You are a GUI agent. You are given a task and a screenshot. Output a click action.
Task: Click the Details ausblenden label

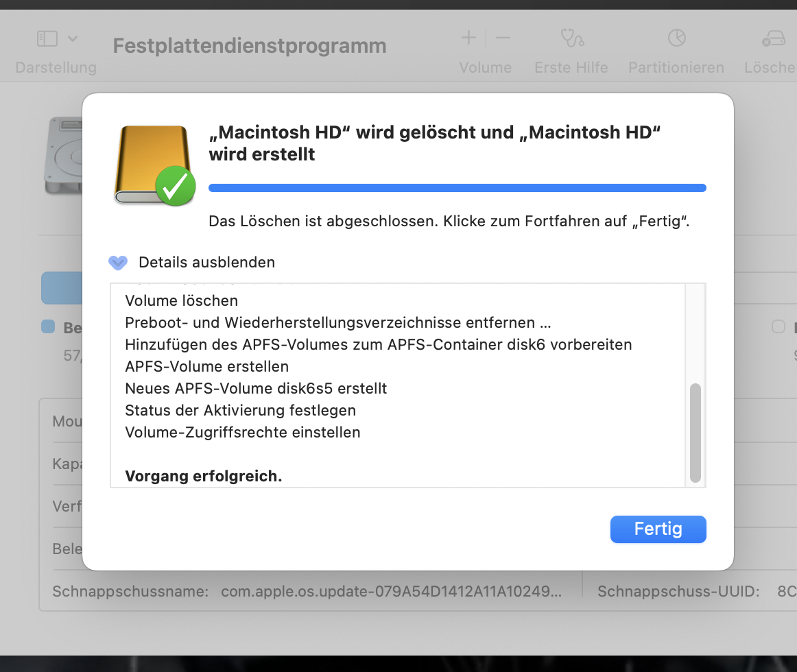[207, 263]
